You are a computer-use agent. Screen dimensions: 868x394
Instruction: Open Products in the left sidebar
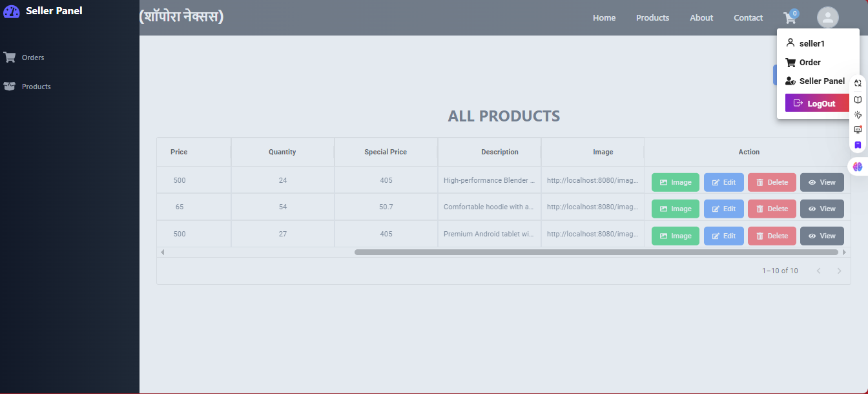point(27,87)
